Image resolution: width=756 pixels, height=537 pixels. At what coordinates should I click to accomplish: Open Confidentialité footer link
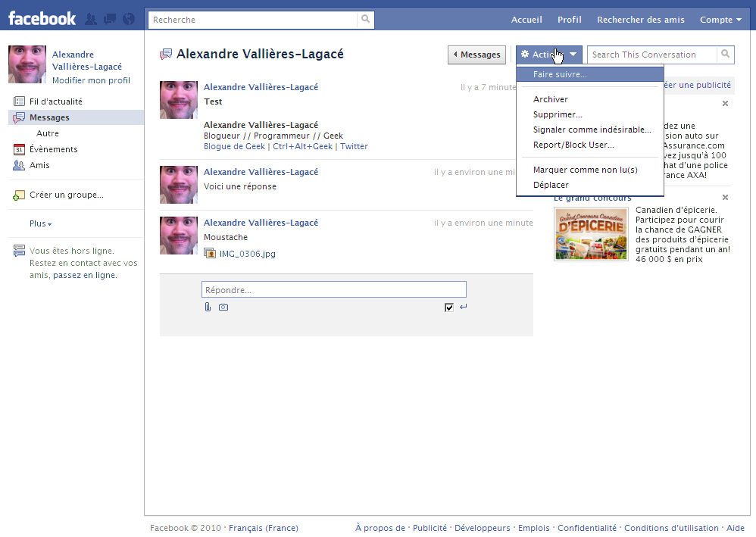pyautogui.click(x=587, y=528)
